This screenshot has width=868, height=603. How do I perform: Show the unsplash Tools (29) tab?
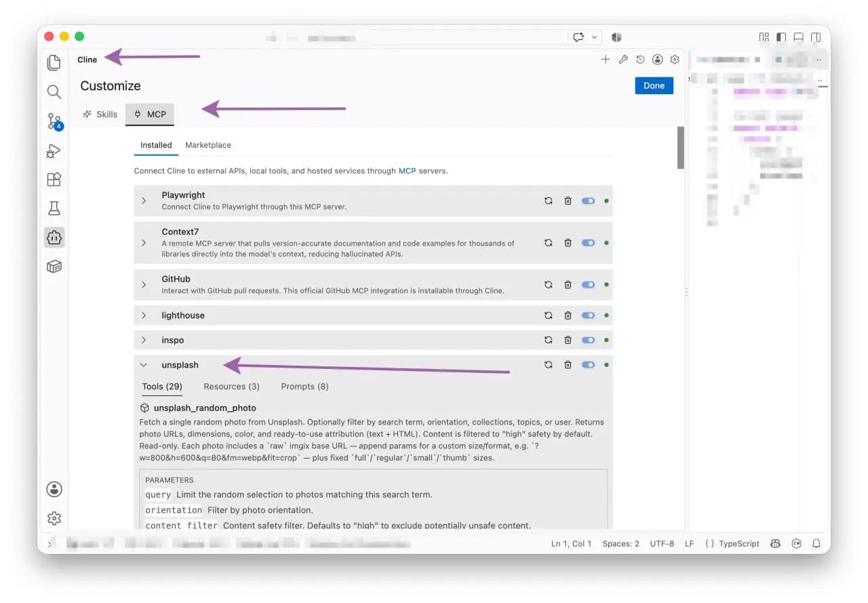(x=162, y=387)
